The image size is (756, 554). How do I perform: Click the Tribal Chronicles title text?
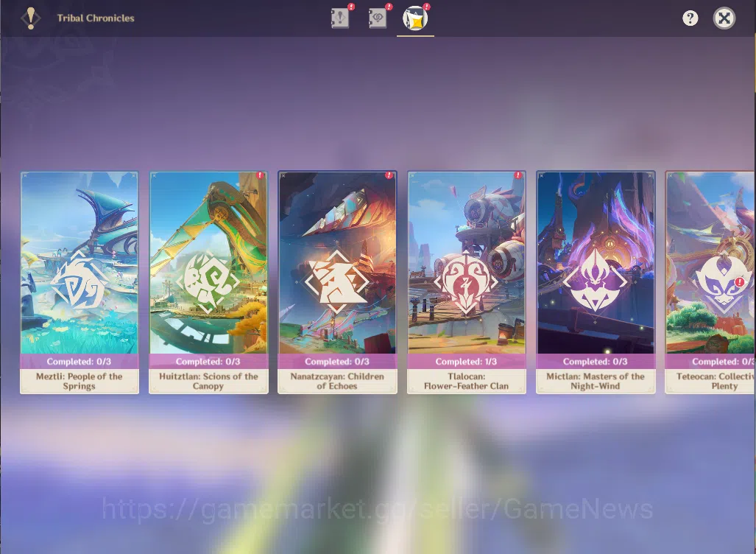[96, 18]
